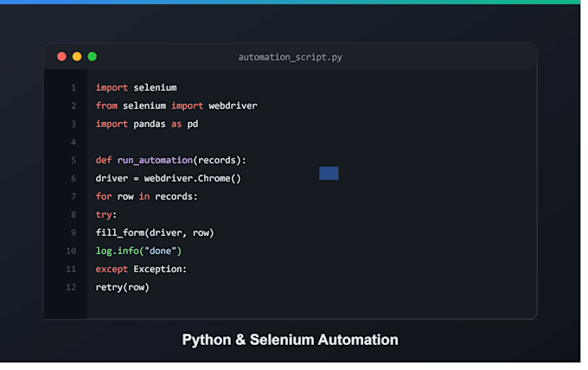Click the 'for row in records:' line
Image resolution: width=588 pixels, height=370 pixels.
147,196
